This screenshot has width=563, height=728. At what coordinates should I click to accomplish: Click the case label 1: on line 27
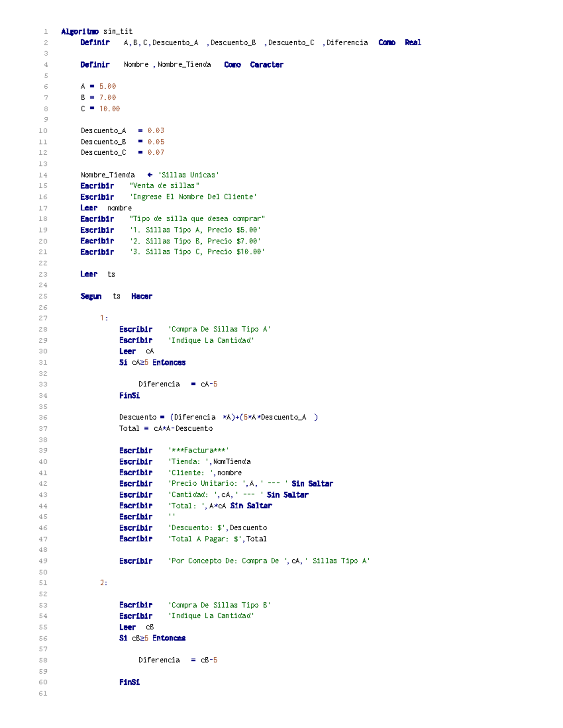click(104, 318)
